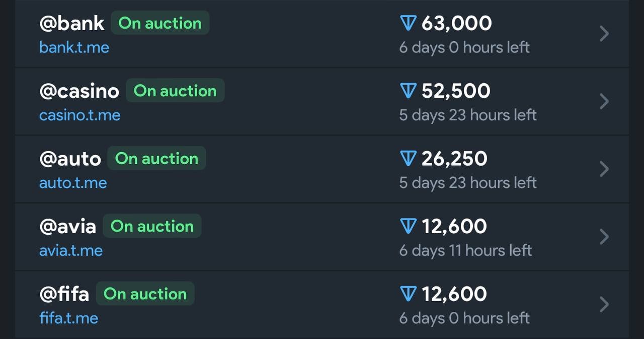
Task: Click the On auction badge for @bank
Action: [x=160, y=23]
